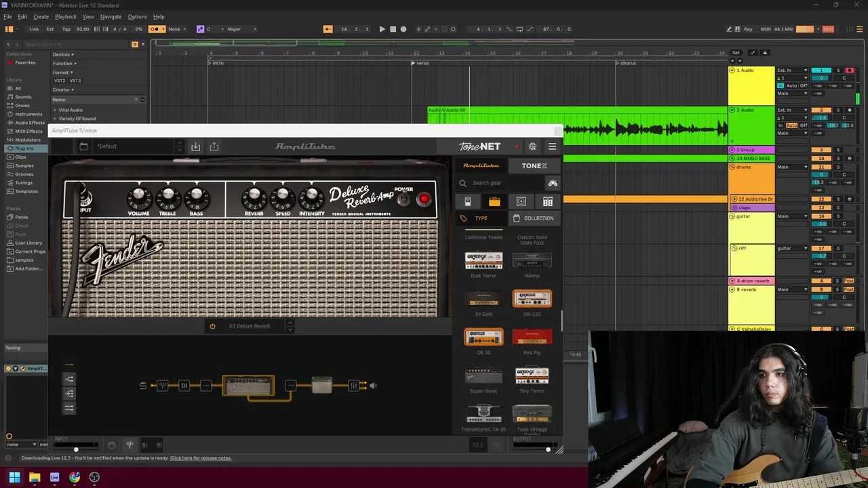The image size is (868, 488).
Task: Open the Major scale dropdown
Action: click(x=242, y=29)
